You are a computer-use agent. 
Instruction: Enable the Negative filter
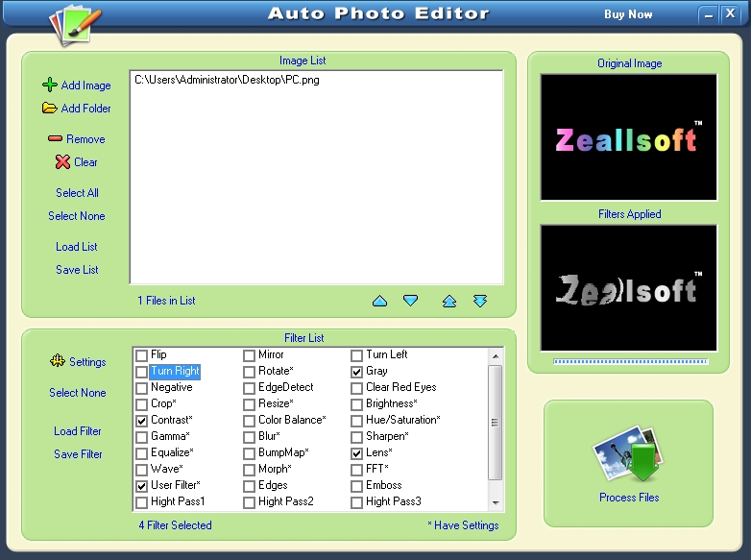pos(141,388)
